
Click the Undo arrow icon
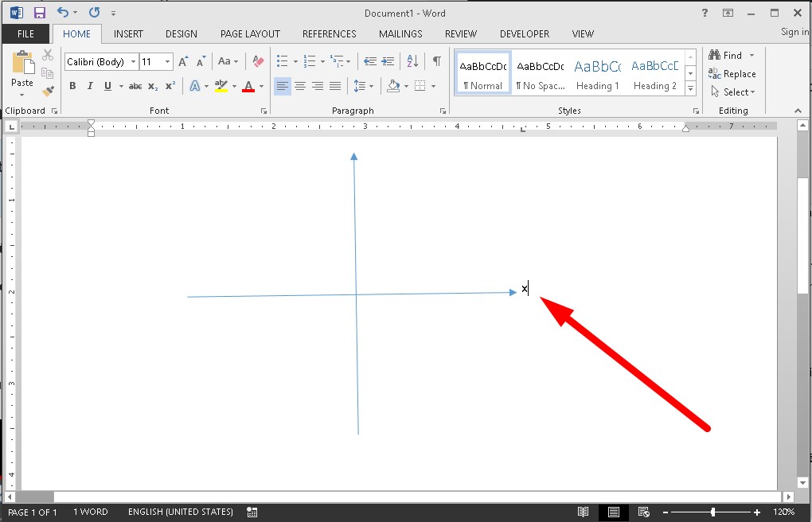63,13
